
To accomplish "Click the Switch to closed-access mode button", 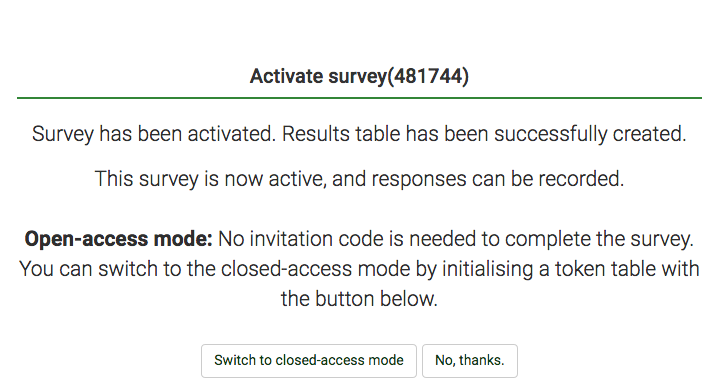I will coord(309,361).
